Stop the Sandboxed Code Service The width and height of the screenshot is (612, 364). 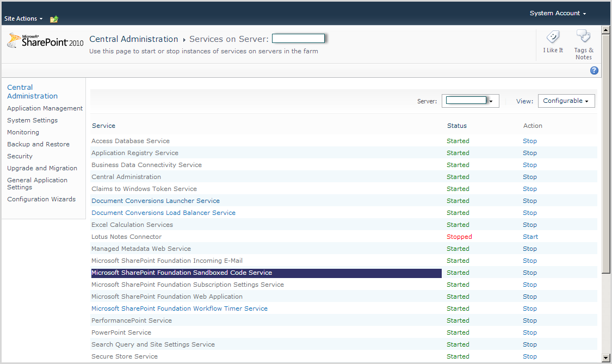tap(530, 273)
